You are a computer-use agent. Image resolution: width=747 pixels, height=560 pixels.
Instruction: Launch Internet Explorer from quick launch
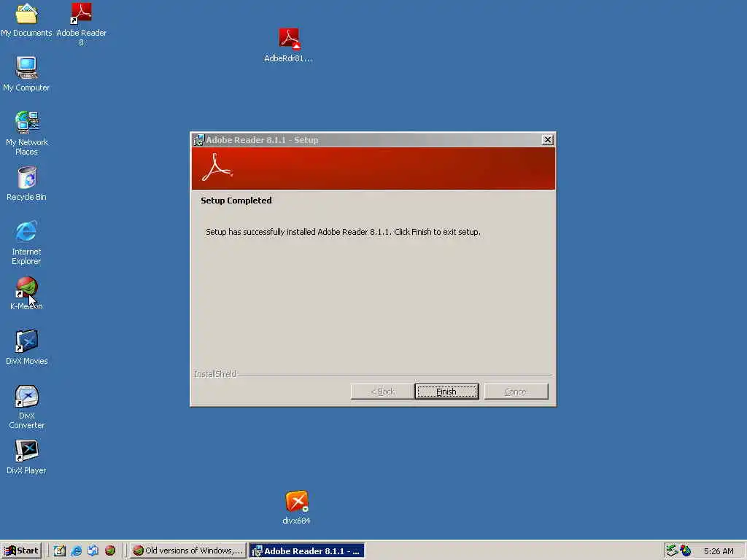76,551
